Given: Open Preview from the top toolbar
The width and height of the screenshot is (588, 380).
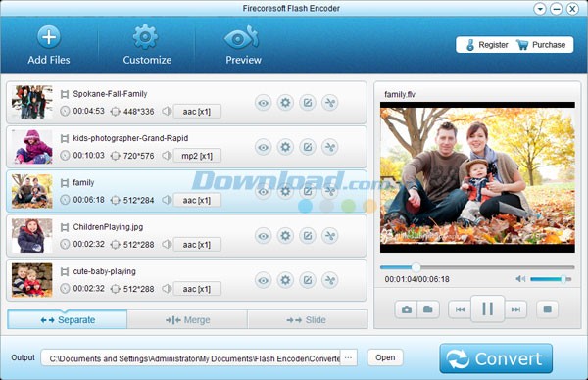Looking at the screenshot, I should click(x=243, y=45).
